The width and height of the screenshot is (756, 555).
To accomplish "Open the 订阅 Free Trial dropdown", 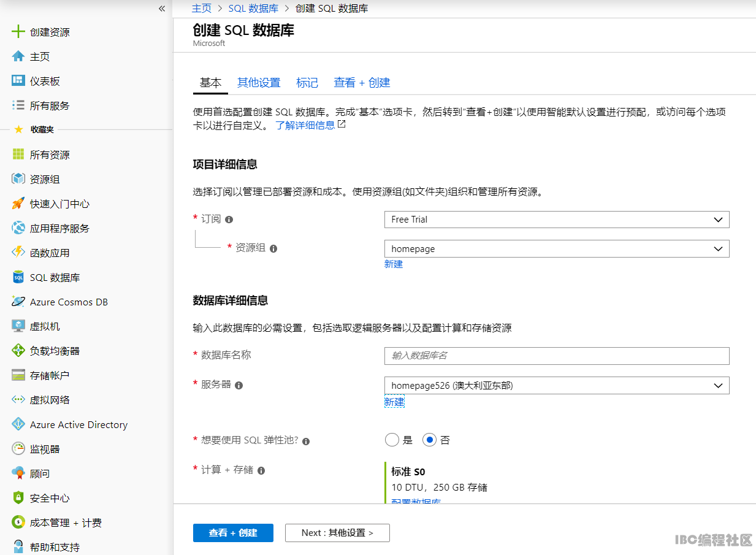I will (x=557, y=220).
